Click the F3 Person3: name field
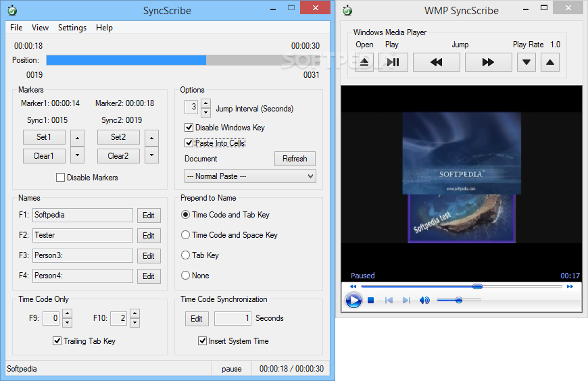Viewport: 588px width, 381px height. click(82, 255)
